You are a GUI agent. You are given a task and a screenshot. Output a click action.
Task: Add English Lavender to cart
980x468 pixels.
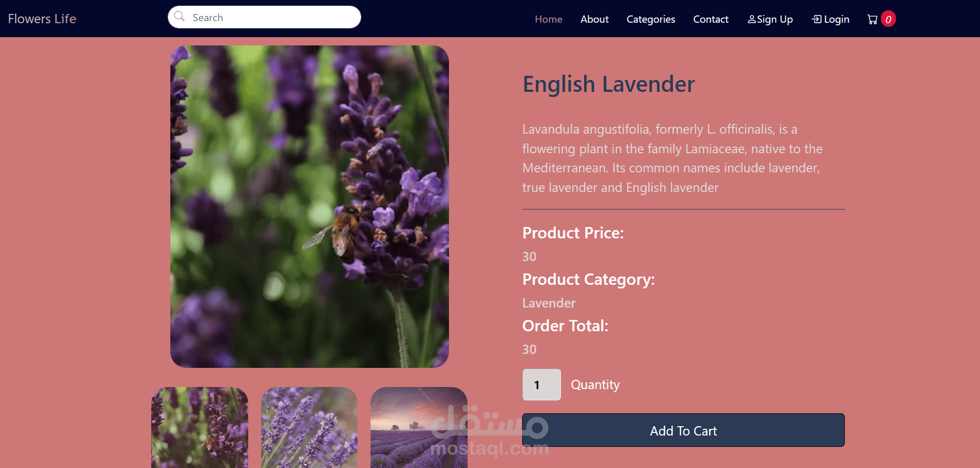pos(683,430)
